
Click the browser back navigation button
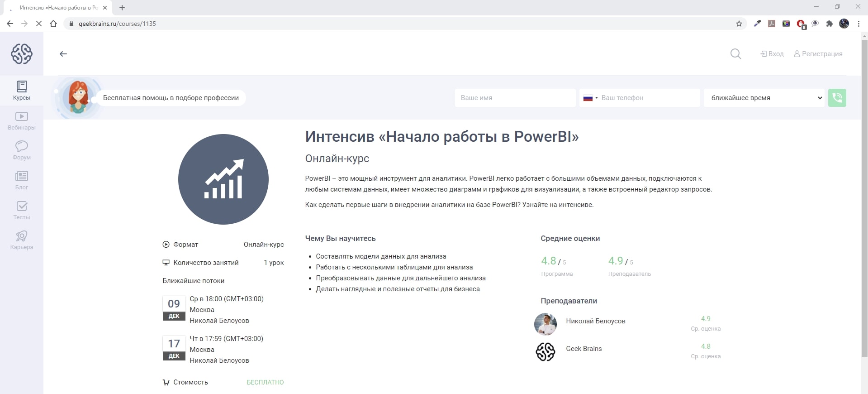pos(10,24)
